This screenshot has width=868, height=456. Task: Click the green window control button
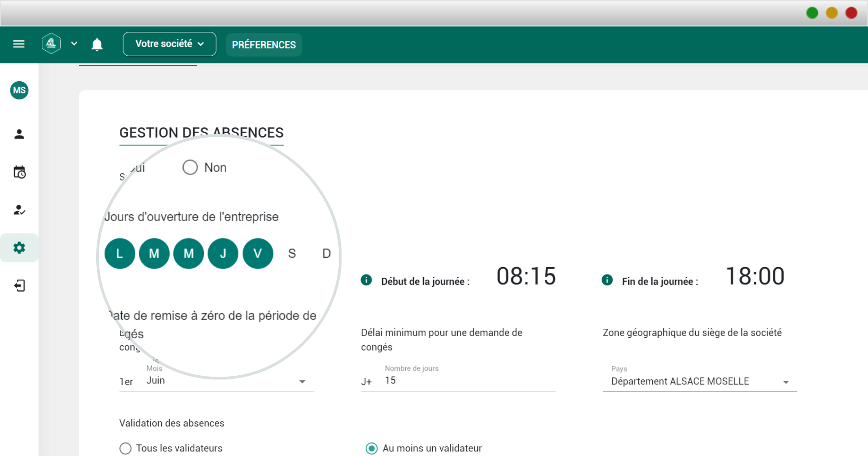(812, 13)
